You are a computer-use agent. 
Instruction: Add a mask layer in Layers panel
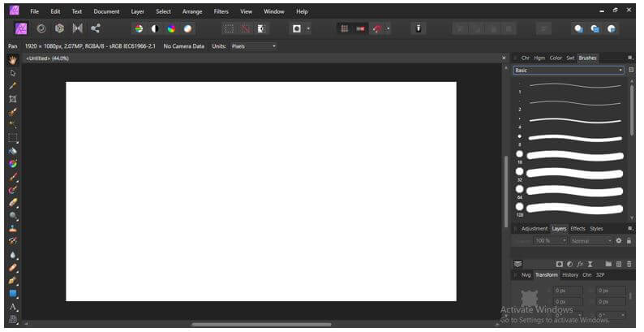[560, 264]
